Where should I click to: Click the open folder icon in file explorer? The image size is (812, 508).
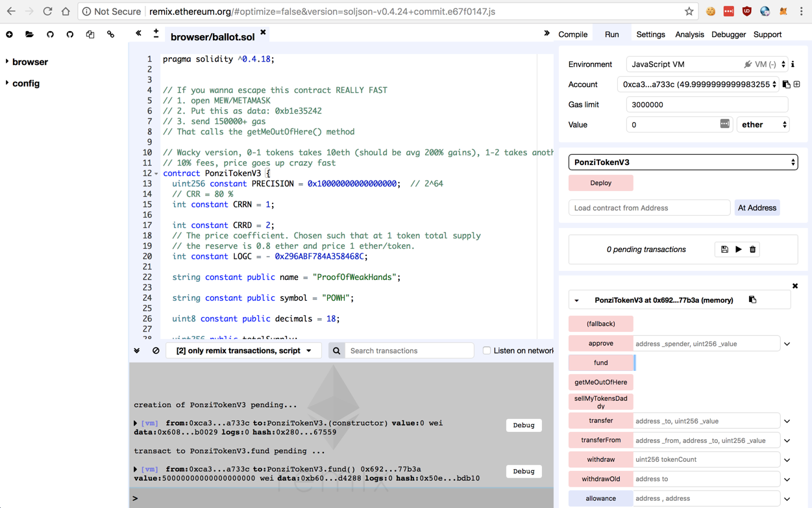29,34
